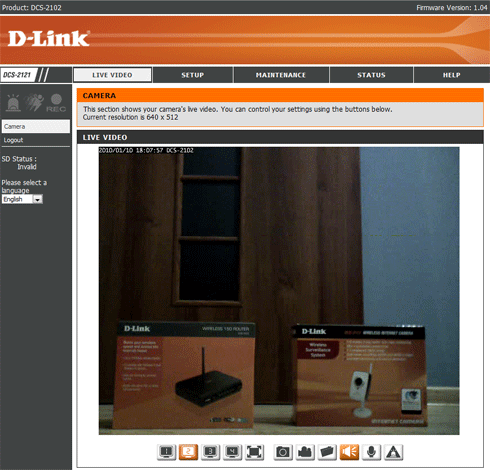Switch to full screen view

click(x=254, y=452)
